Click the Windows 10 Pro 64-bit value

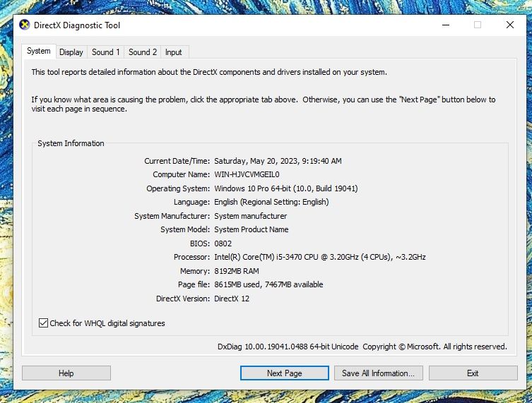tap(286, 188)
